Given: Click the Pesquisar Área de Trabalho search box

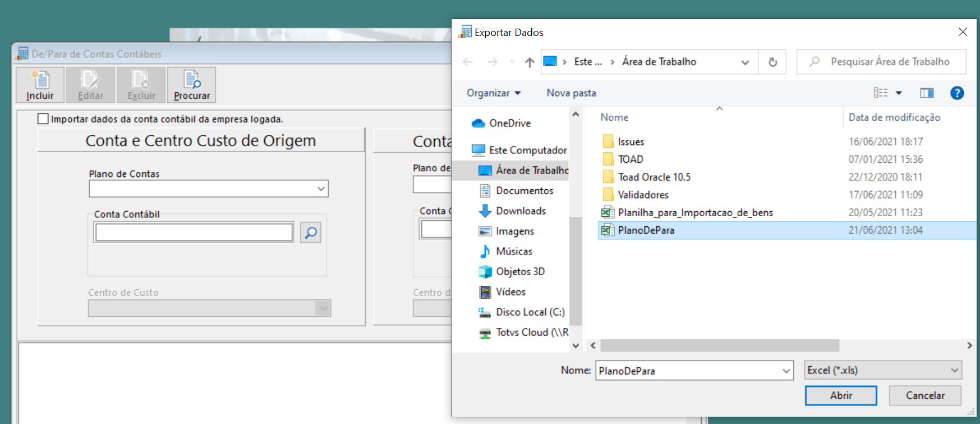Looking at the screenshot, I should 881,62.
